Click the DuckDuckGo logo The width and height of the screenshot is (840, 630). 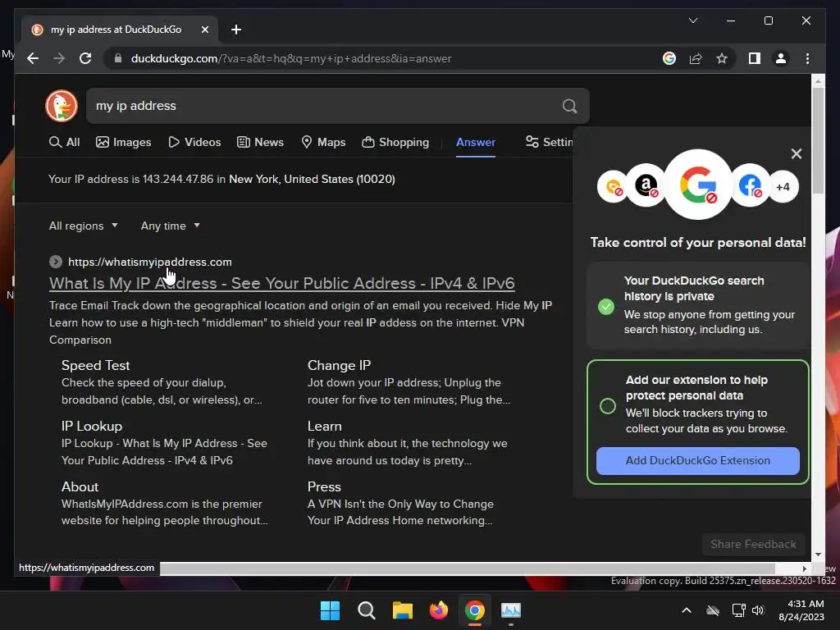[62, 106]
